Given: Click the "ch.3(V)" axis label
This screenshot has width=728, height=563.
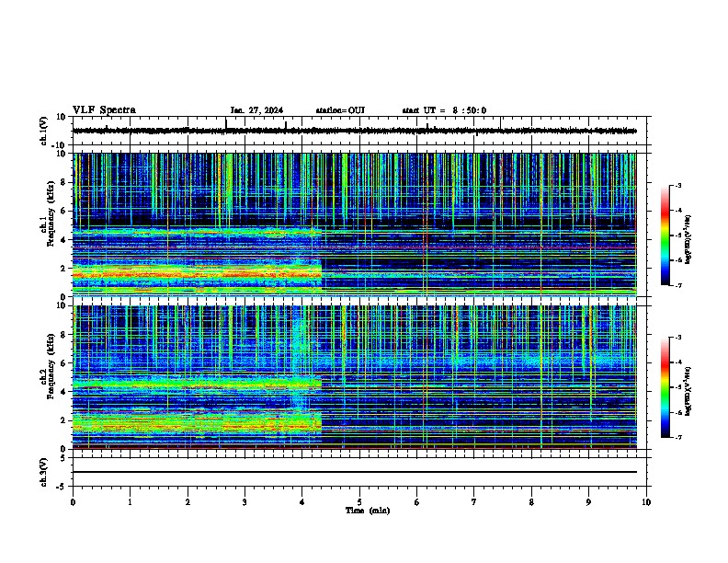Looking at the screenshot, I should (43, 472).
